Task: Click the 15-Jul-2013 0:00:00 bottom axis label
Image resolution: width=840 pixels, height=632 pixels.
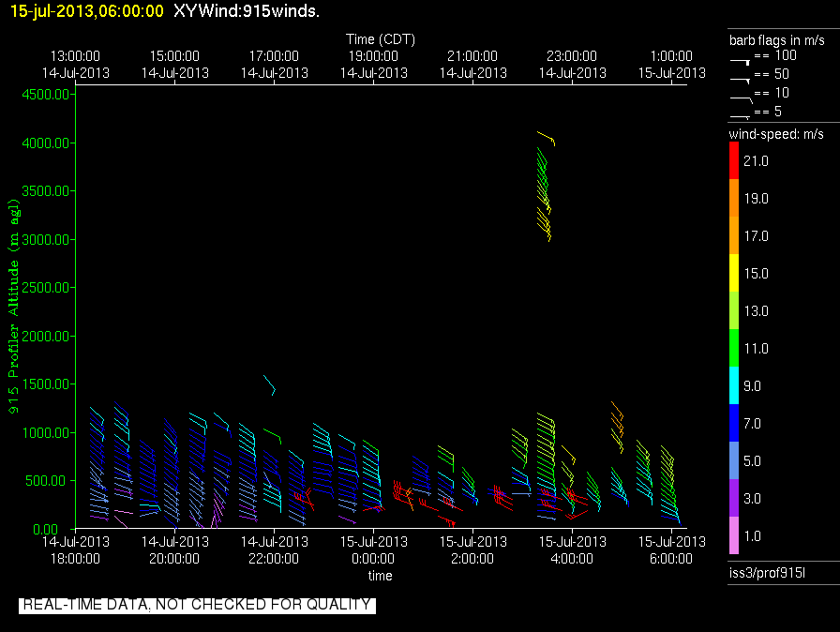Action: click(x=373, y=550)
